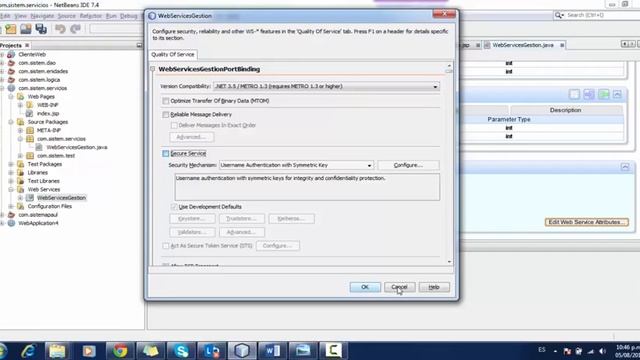Click the OK button
Image resolution: width=640 pixels, height=360 pixels.
point(365,287)
